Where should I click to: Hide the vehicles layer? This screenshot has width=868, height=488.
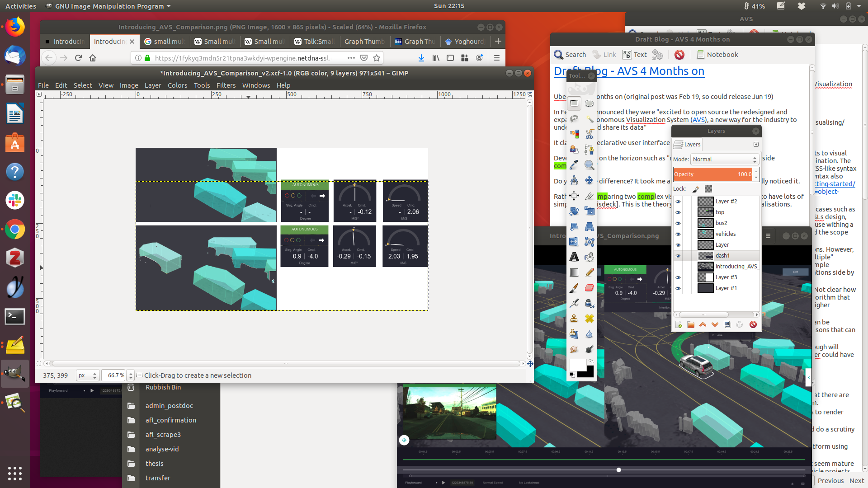pos(678,234)
